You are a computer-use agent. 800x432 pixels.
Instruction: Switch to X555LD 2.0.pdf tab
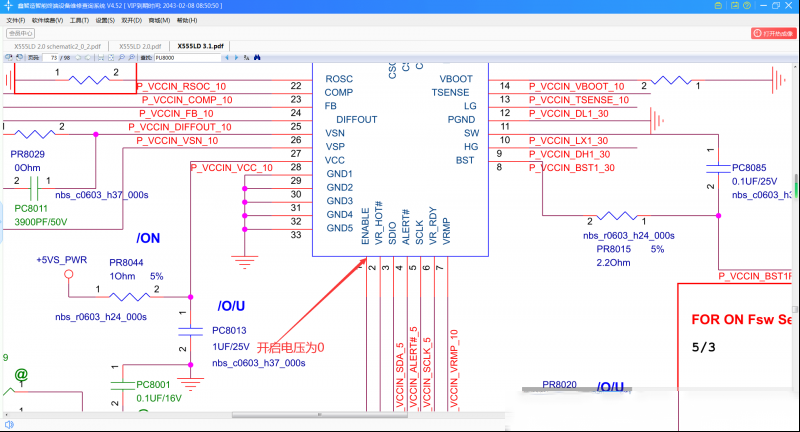(140, 46)
